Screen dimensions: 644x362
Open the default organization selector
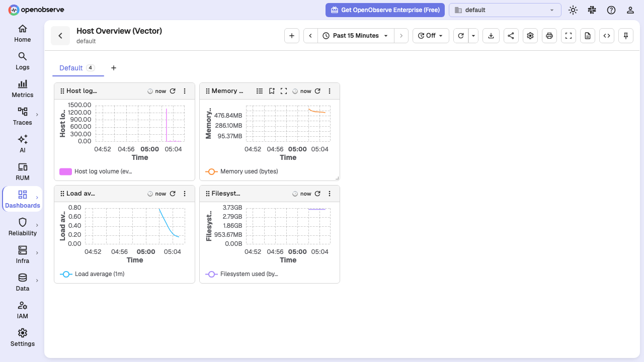tap(505, 10)
